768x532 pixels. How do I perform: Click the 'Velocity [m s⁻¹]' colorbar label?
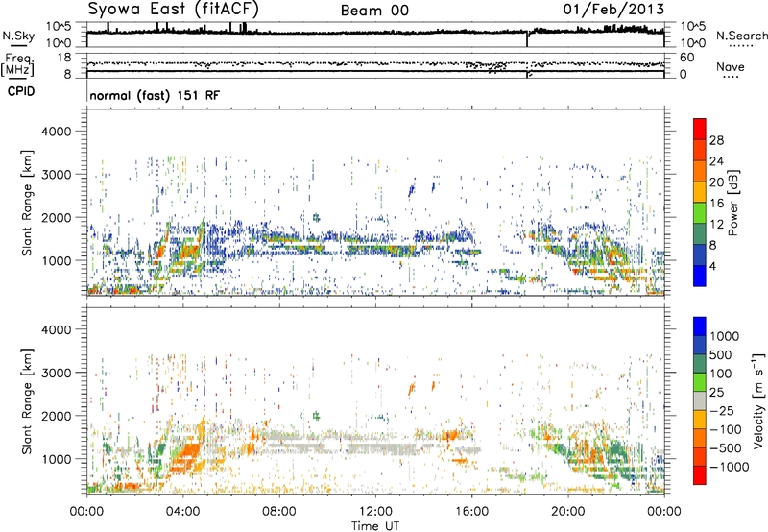(x=758, y=400)
